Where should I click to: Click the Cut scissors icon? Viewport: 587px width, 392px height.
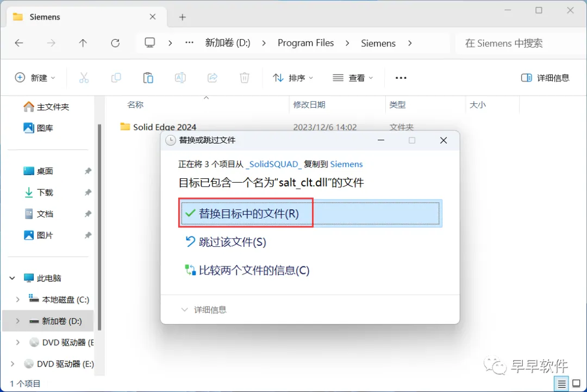click(84, 78)
